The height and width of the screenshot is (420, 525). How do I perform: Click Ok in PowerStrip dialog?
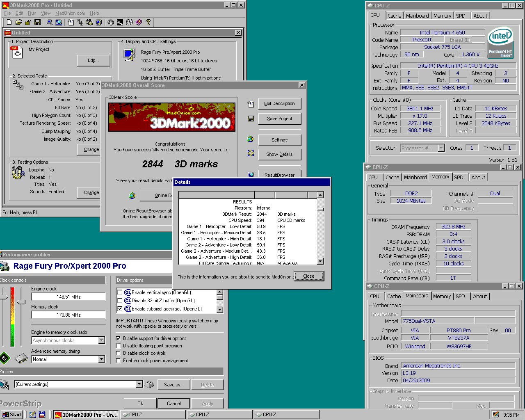[x=140, y=404]
